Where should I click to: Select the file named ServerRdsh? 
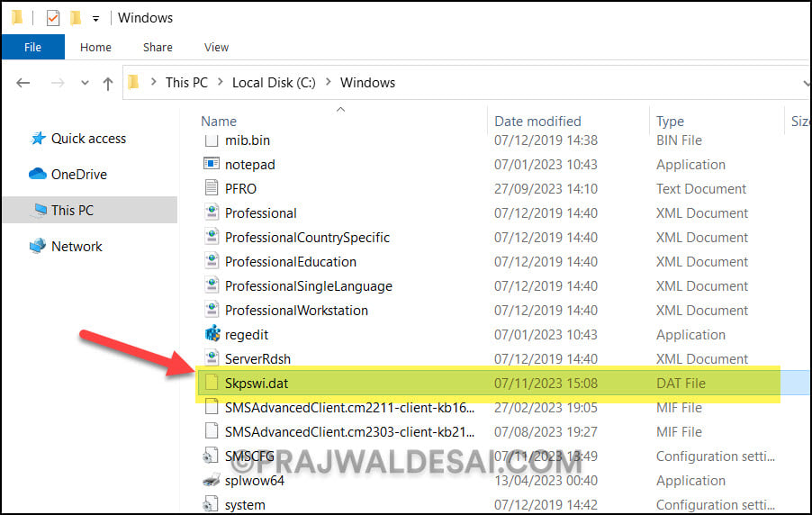point(257,359)
